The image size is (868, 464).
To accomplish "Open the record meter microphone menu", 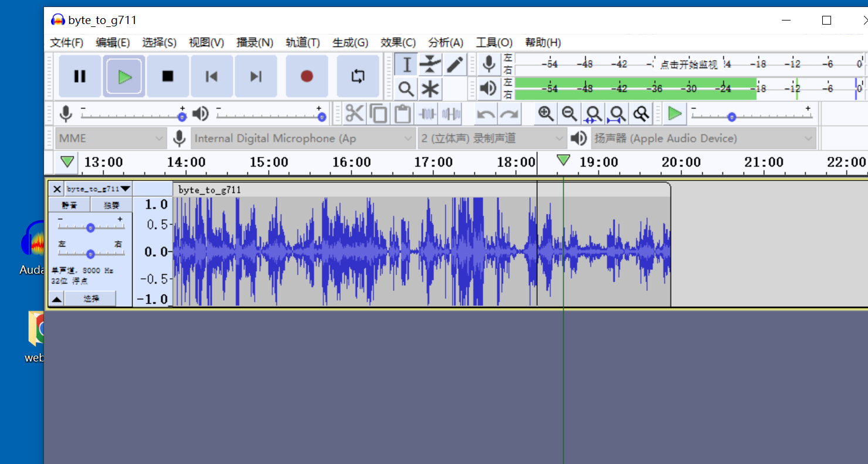I will coord(488,64).
